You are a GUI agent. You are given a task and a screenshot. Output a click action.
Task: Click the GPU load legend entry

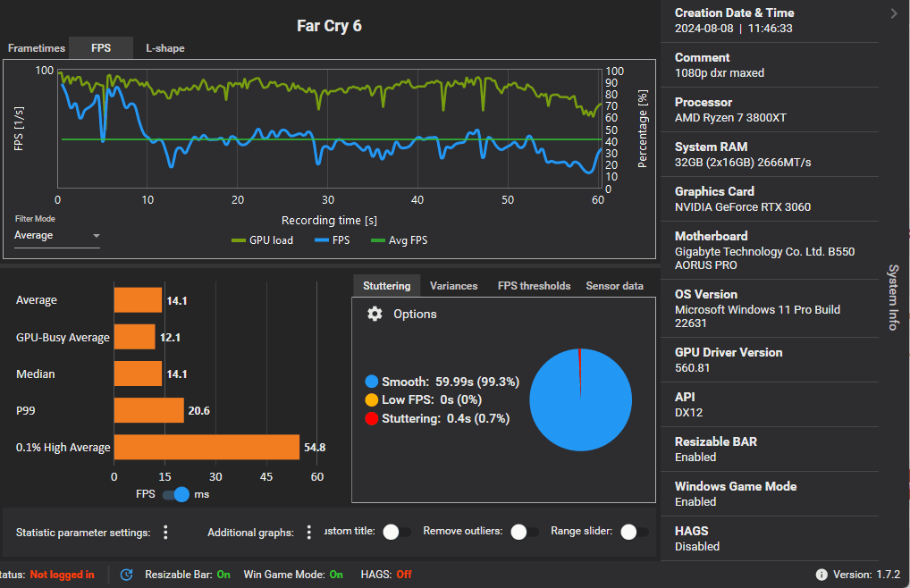[262, 240]
